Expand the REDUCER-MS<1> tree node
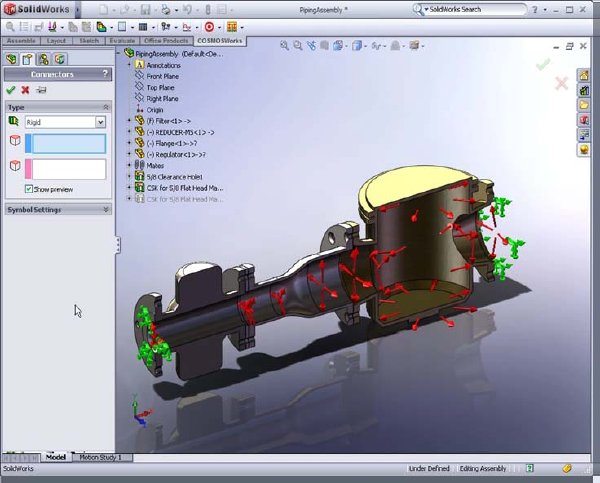 point(129,132)
